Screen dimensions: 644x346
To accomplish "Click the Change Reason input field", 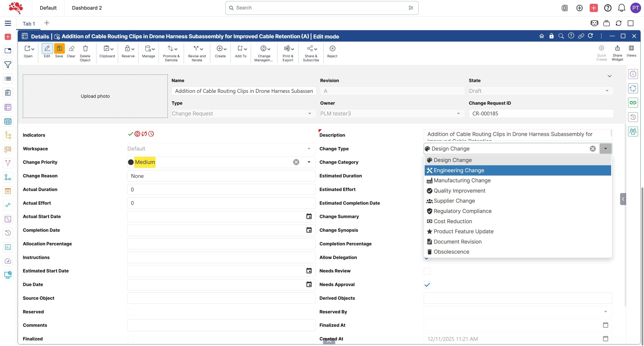I will pos(221,176).
